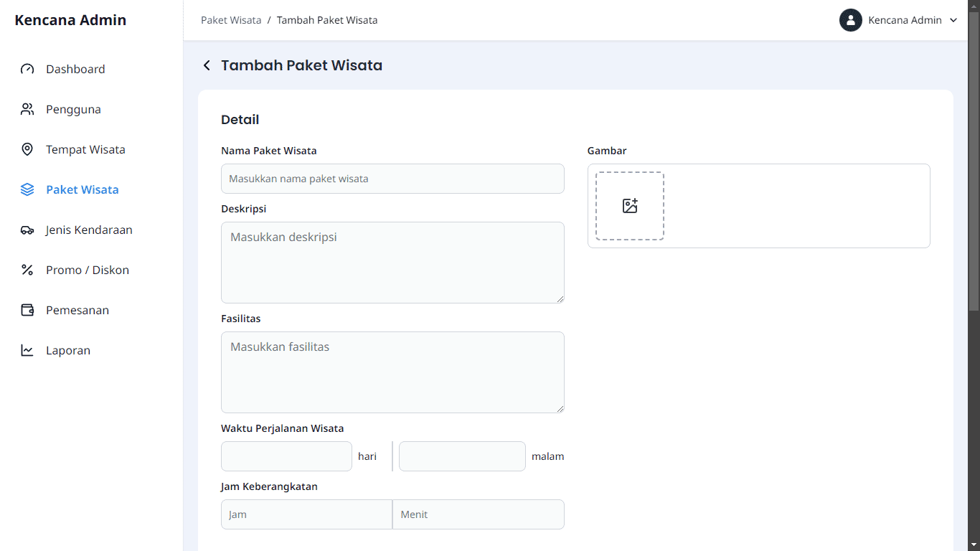
Task: Focus the Nama Paket Wisata input field
Action: (392, 179)
